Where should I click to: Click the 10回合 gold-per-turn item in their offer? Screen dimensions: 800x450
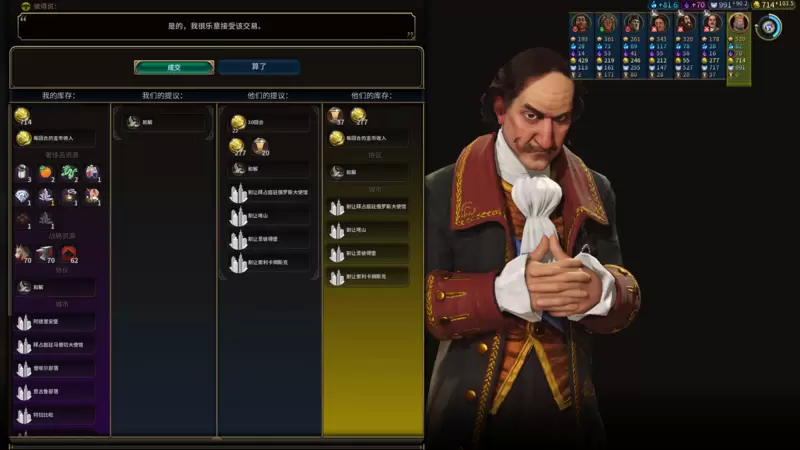(x=269, y=122)
